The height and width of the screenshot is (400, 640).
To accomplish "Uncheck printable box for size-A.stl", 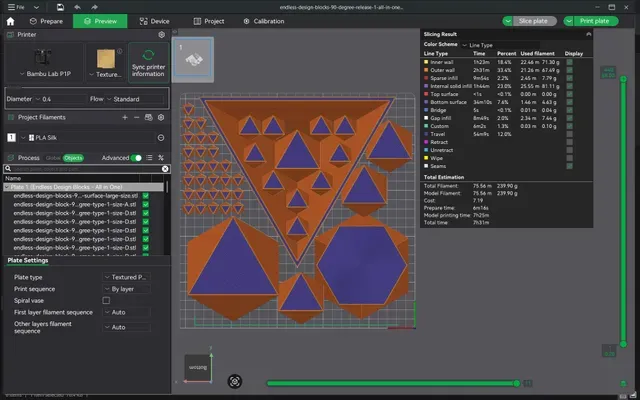I will click(145, 204).
